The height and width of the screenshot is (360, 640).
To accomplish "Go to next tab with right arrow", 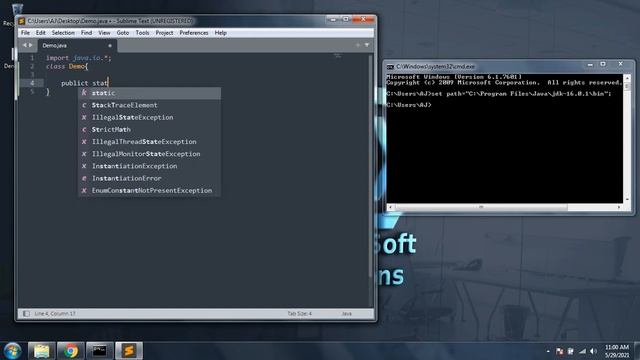I will pyautogui.click(x=30, y=45).
